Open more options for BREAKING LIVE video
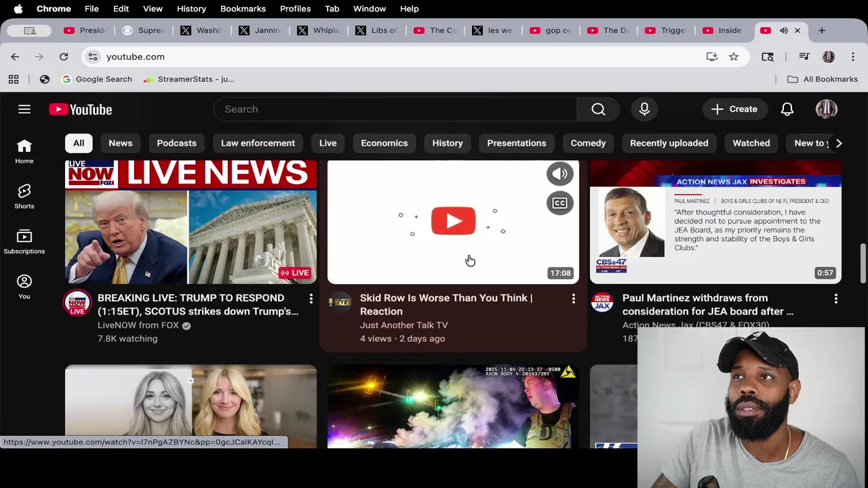Viewport: 868px width, 488px height. (311, 298)
